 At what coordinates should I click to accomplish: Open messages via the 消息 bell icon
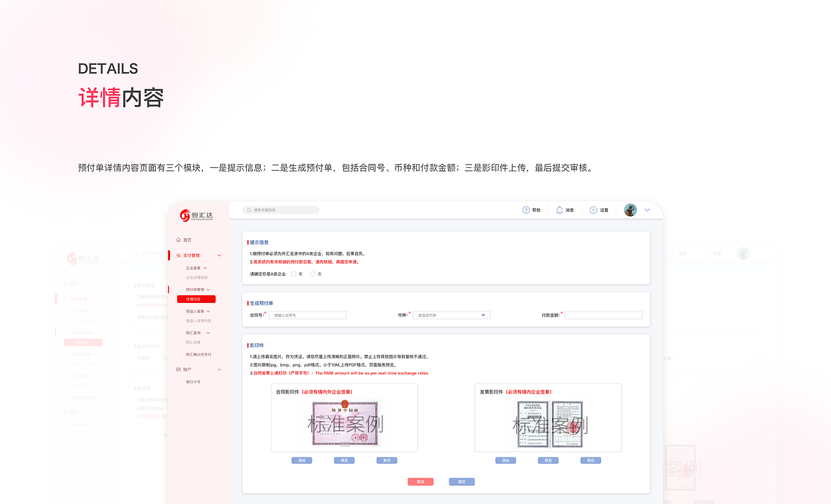pyautogui.click(x=558, y=210)
